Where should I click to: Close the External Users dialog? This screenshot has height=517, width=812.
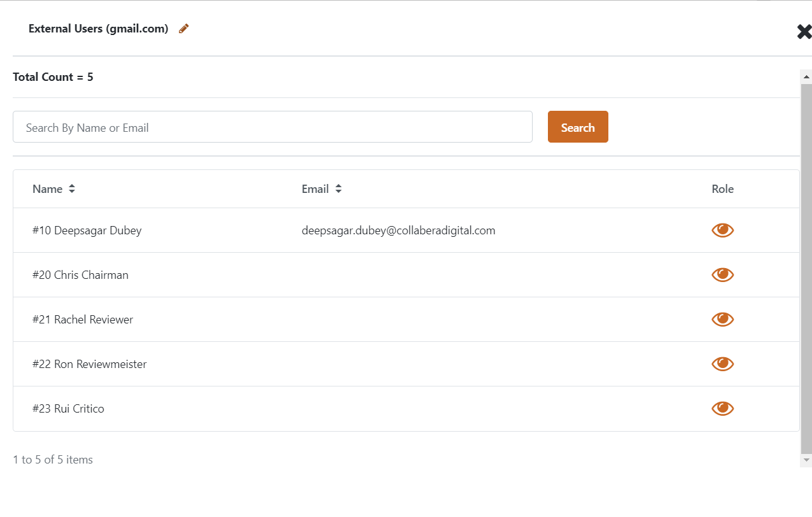[x=803, y=31]
